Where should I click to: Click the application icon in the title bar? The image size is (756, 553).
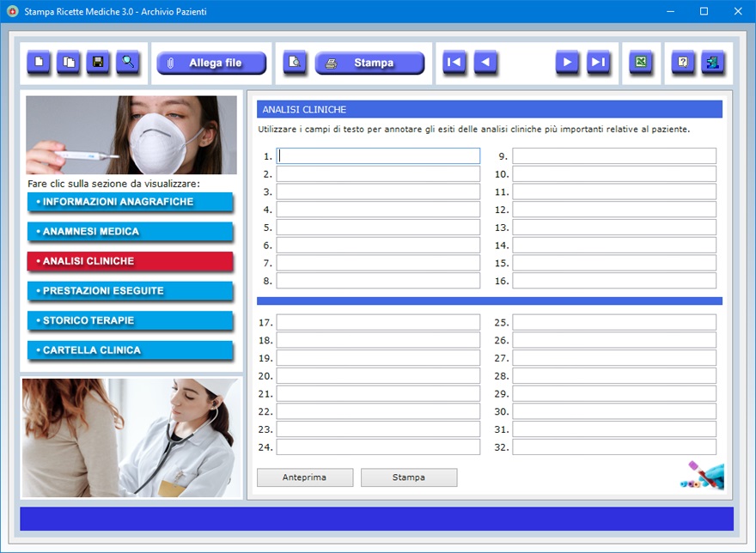(13, 11)
